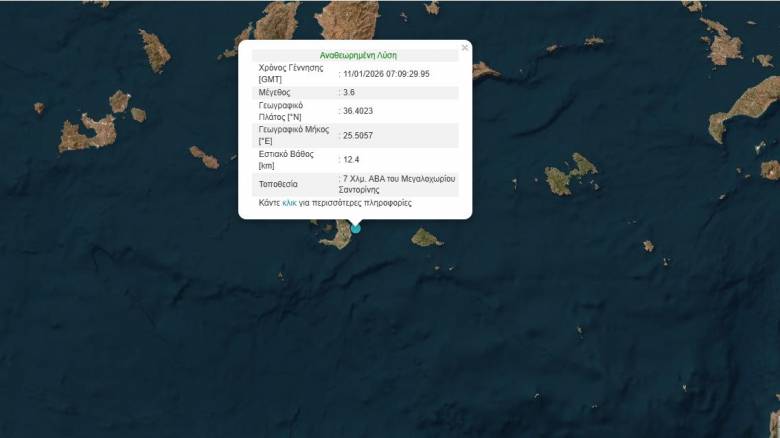Click the magnitude value 3.6
The width and height of the screenshot is (780, 438).
pyautogui.click(x=349, y=92)
